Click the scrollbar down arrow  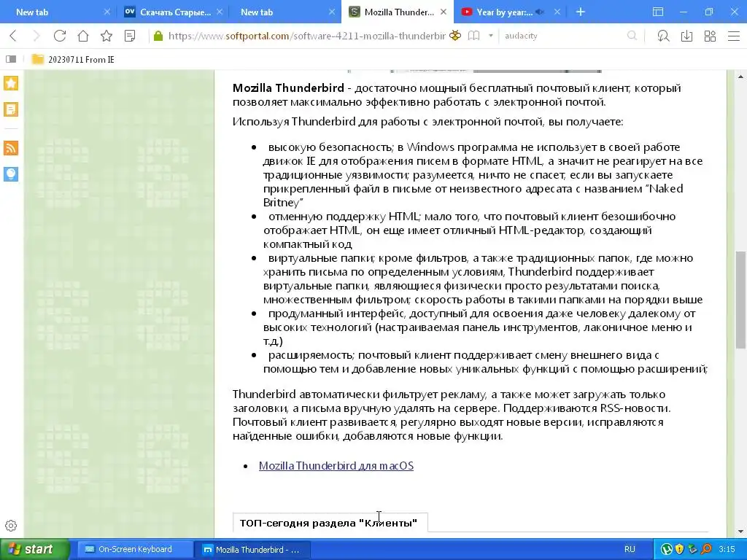(x=740, y=532)
